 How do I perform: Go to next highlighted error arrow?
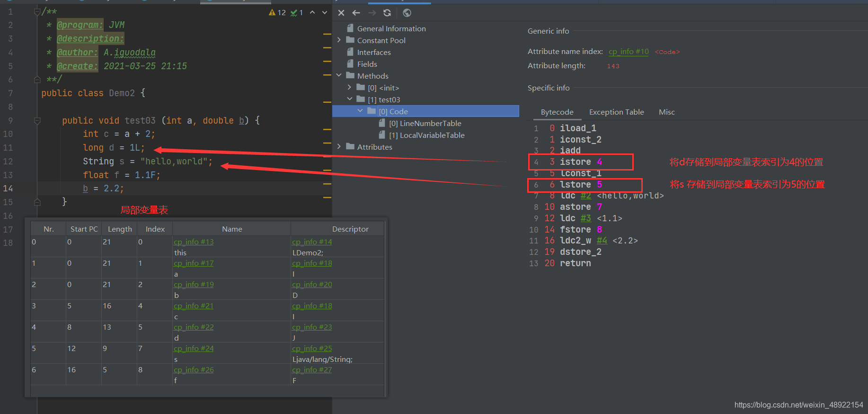(325, 12)
